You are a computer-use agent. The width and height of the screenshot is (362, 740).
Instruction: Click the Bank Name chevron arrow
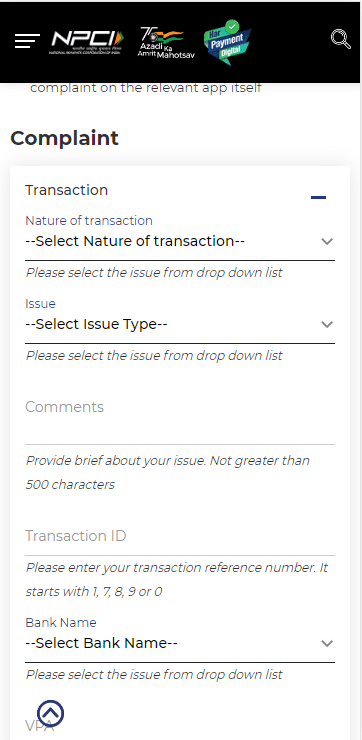point(327,644)
